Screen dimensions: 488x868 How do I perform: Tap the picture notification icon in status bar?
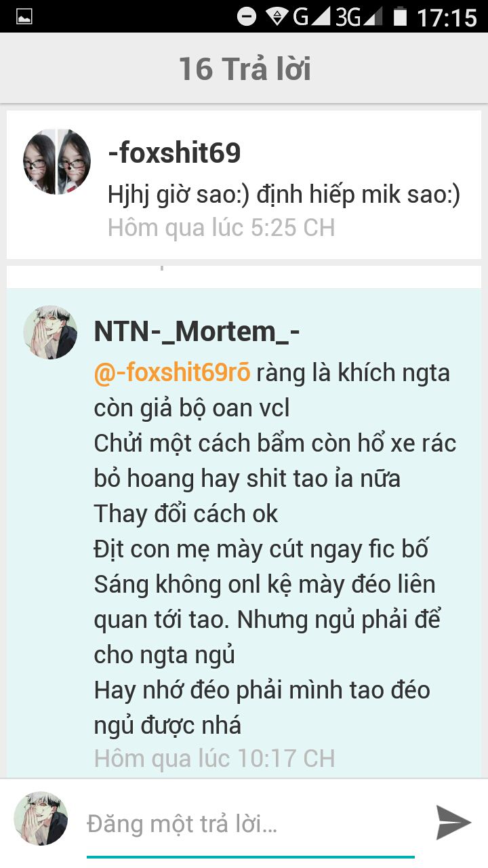pos(24,16)
